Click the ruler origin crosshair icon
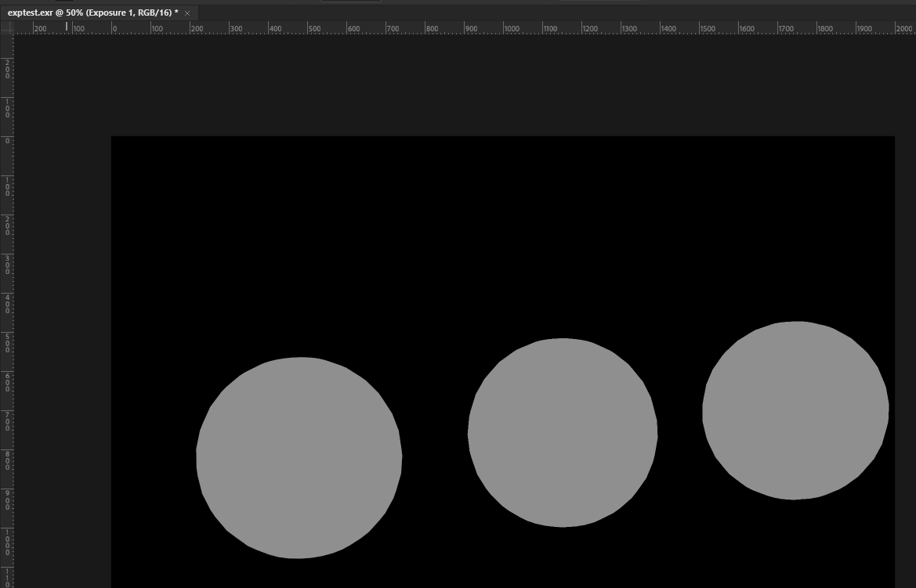 [x=7, y=28]
